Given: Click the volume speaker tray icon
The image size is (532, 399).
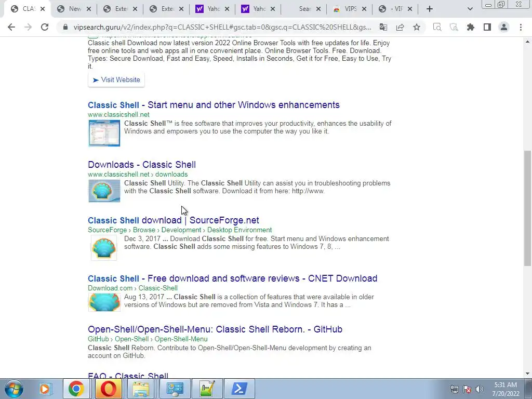Looking at the screenshot, I should [479, 389].
